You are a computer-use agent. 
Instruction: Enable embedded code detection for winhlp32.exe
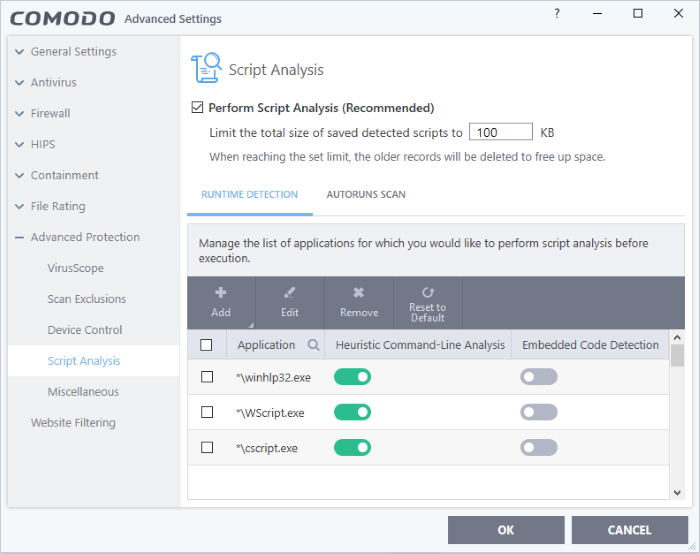[x=538, y=377]
